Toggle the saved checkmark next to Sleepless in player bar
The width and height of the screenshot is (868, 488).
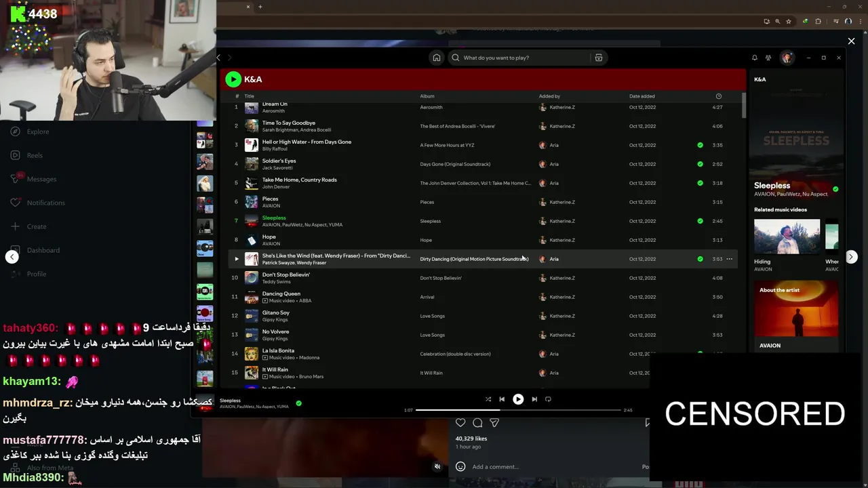pyautogui.click(x=298, y=403)
